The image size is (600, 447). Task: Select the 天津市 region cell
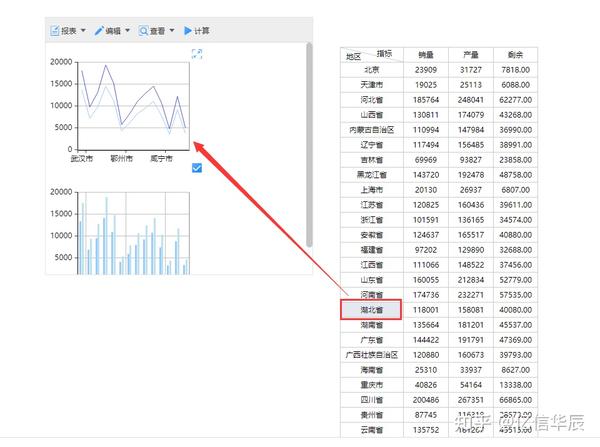coord(372,85)
